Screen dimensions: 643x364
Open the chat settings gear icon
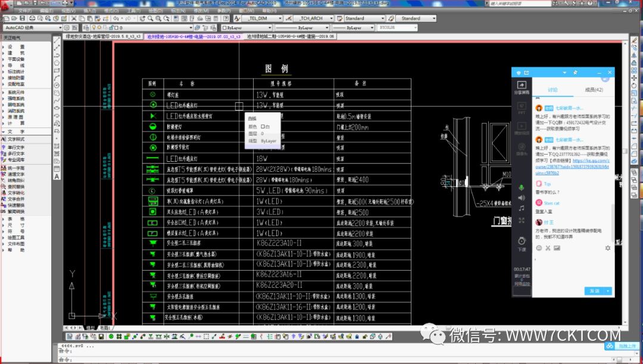pos(608,248)
